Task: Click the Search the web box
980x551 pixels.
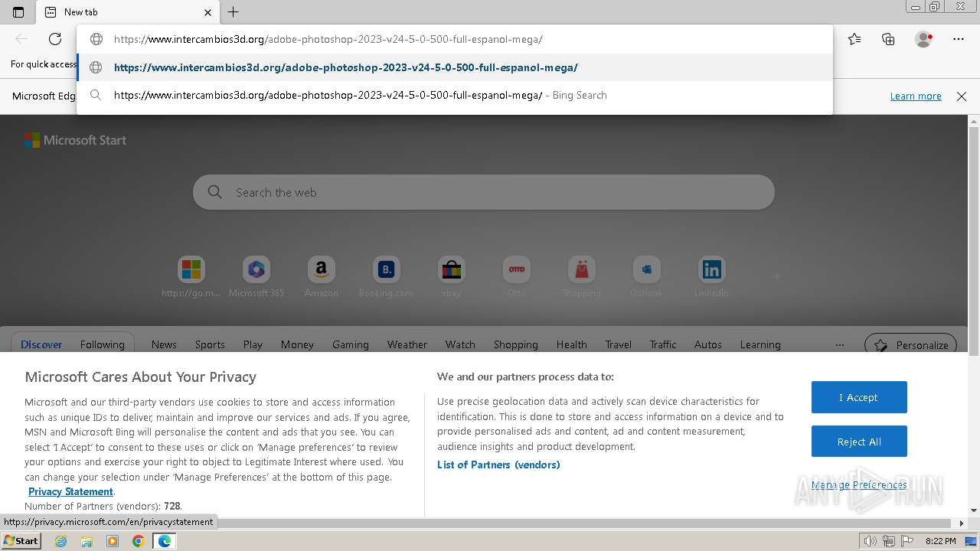Action: pyautogui.click(x=484, y=192)
